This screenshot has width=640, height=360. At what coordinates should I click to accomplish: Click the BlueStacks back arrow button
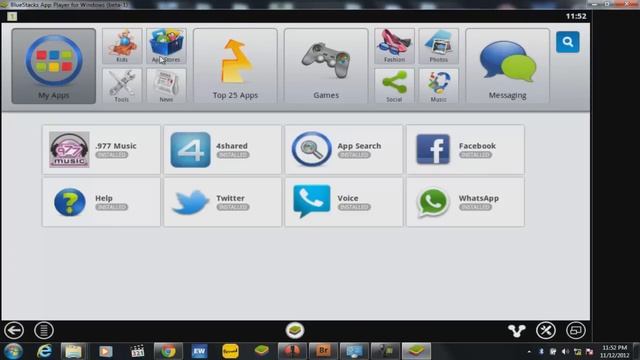pos(14,330)
